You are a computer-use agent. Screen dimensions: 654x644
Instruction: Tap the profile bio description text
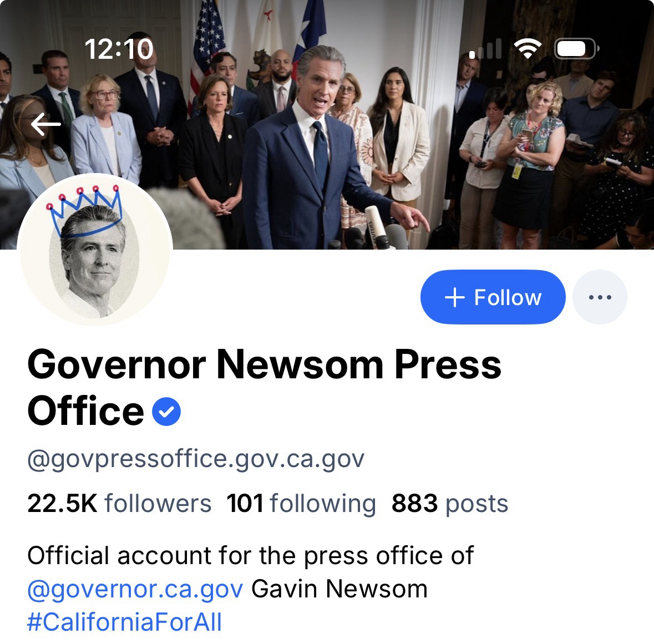pos(250,589)
